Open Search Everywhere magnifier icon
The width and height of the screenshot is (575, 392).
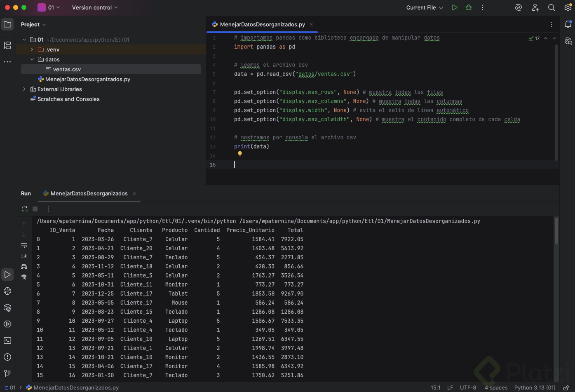[x=551, y=7]
